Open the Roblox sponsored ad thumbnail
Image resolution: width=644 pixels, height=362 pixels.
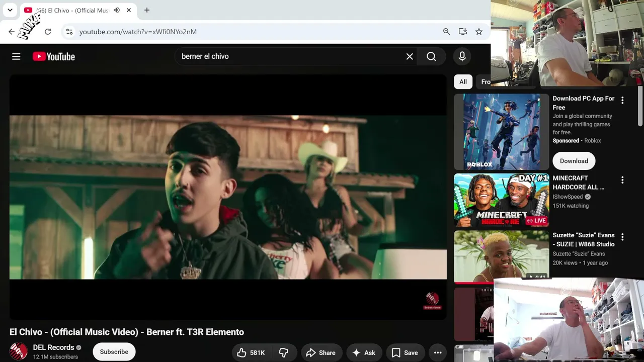(x=502, y=132)
